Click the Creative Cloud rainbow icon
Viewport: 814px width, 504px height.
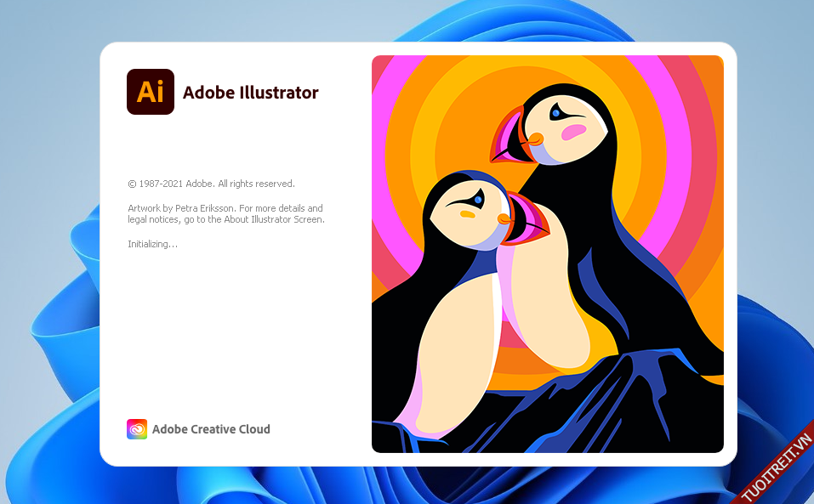[137, 429]
